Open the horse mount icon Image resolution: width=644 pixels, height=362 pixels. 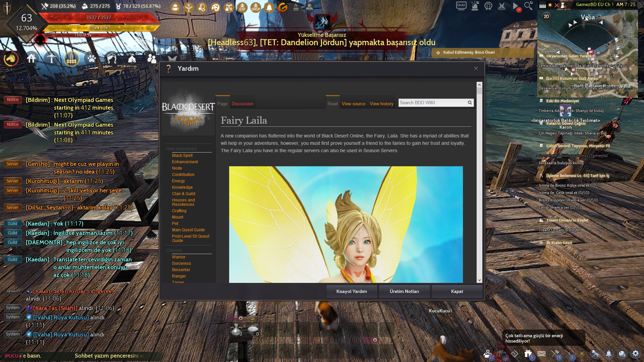pyautogui.click(x=11, y=59)
